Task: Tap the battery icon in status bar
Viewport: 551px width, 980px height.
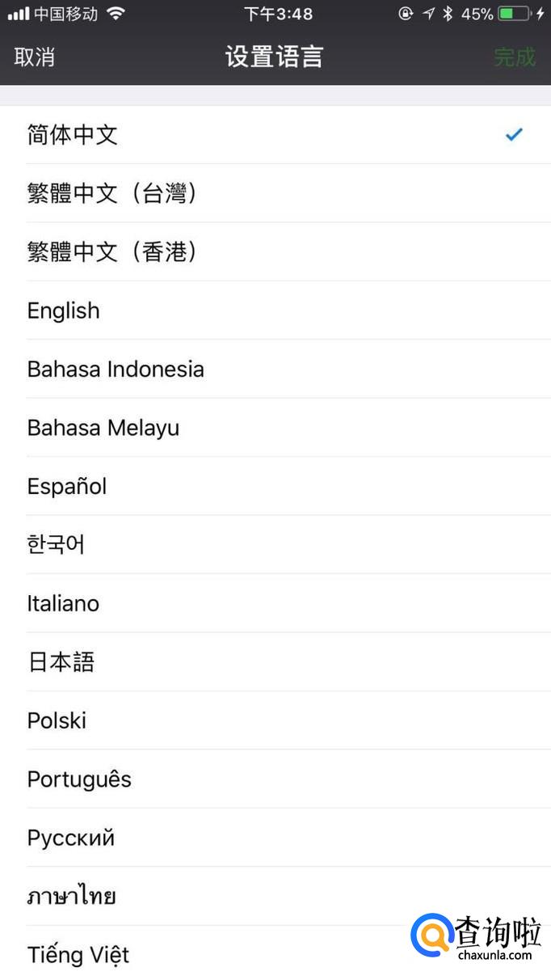Action: [514, 14]
